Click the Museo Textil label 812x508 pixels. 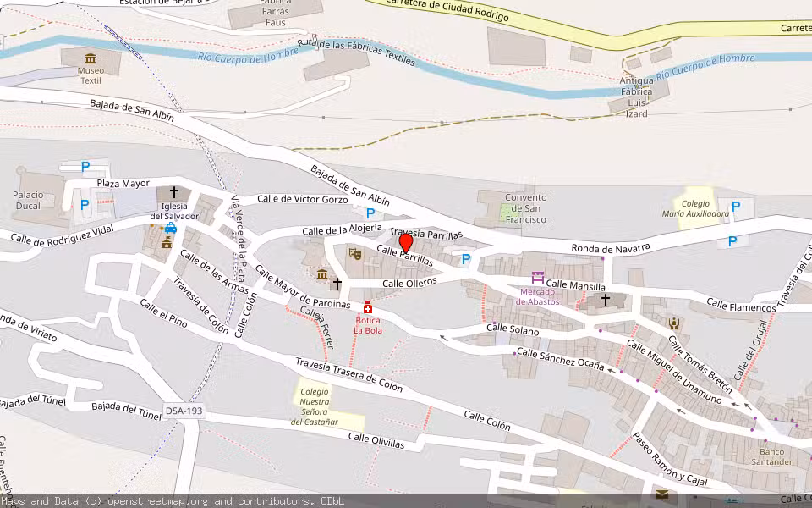[91, 75]
